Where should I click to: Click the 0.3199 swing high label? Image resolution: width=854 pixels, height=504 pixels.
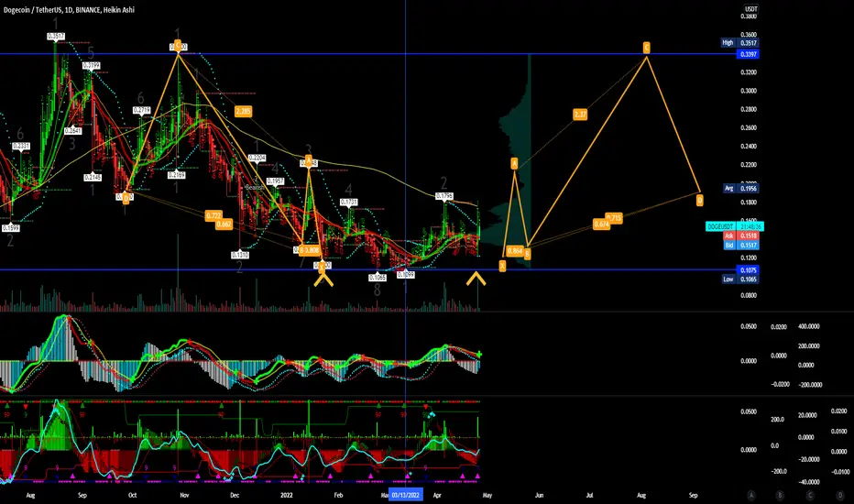(91, 66)
